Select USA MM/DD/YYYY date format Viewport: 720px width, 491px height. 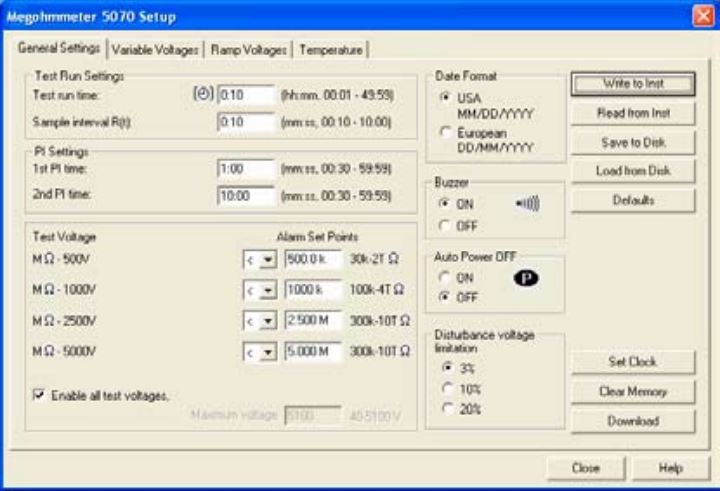(x=444, y=97)
